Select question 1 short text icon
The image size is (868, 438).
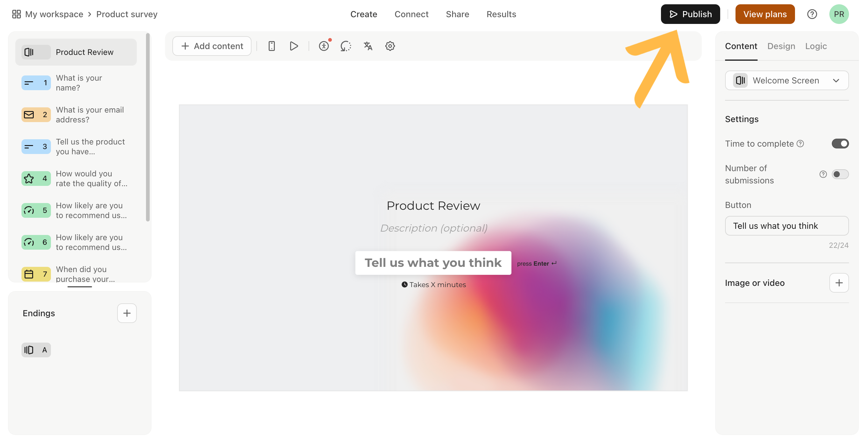point(36,83)
